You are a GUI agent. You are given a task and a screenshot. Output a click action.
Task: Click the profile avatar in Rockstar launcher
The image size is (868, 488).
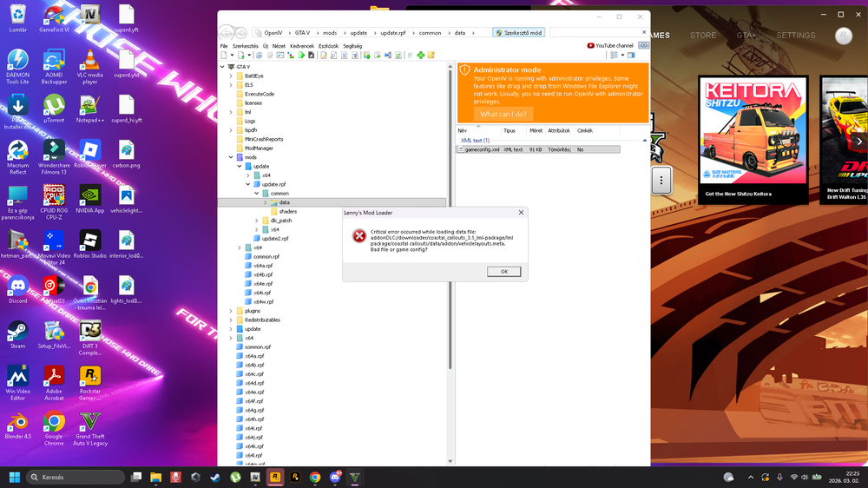click(x=844, y=36)
